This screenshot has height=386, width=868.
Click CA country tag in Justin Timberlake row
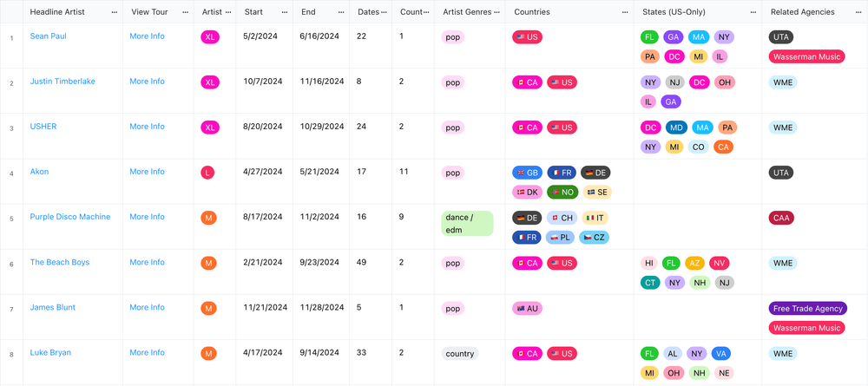click(x=527, y=82)
